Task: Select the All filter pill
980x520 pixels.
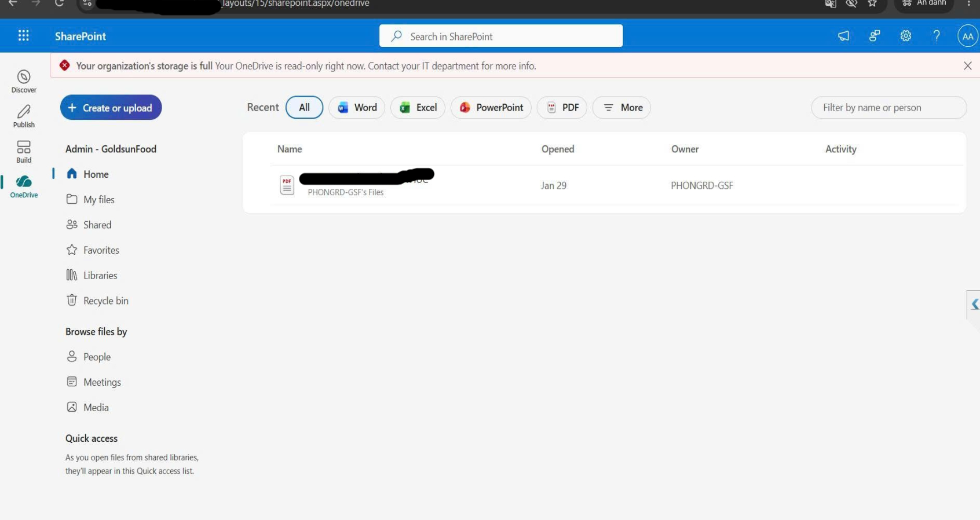Action: pyautogui.click(x=304, y=108)
